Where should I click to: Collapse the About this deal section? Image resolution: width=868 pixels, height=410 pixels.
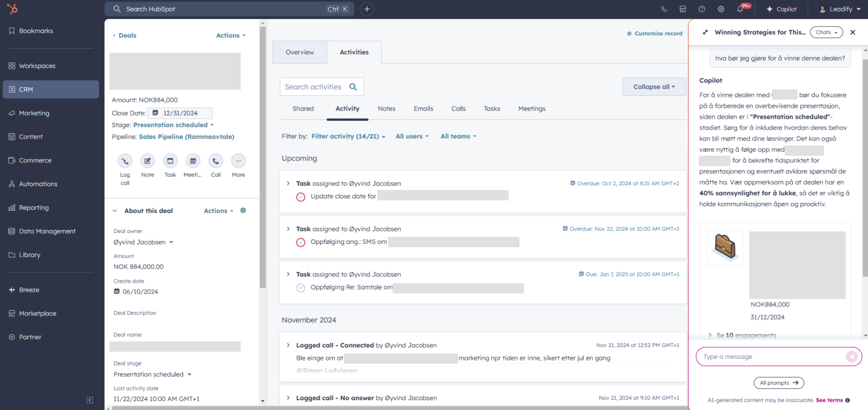tap(115, 211)
